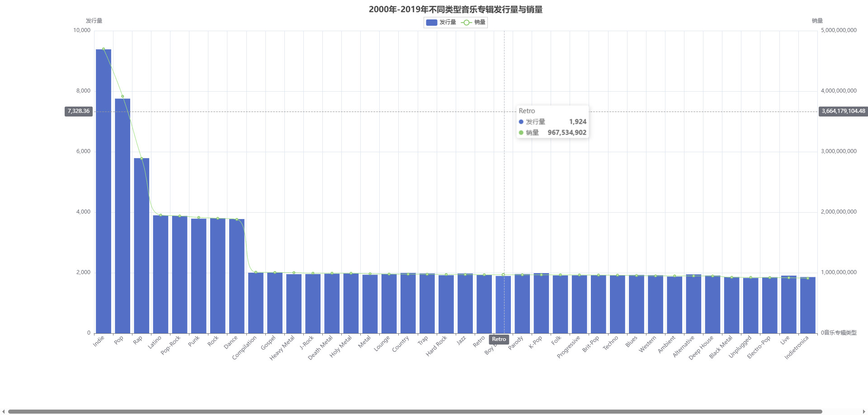868x415 pixels.
Task: Click the Gospel axis label
Action: (268, 343)
